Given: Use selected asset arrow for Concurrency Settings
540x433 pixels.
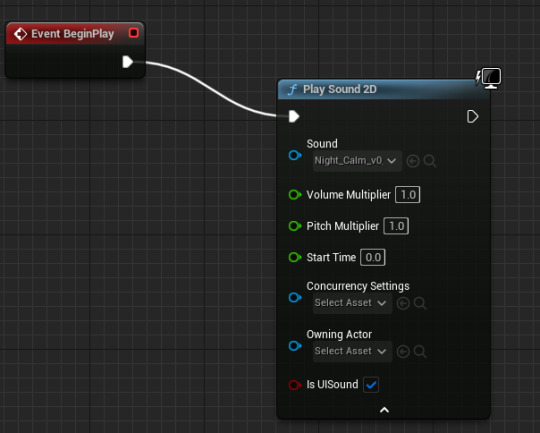Looking at the screenshot, I should (x=403, y=303).
